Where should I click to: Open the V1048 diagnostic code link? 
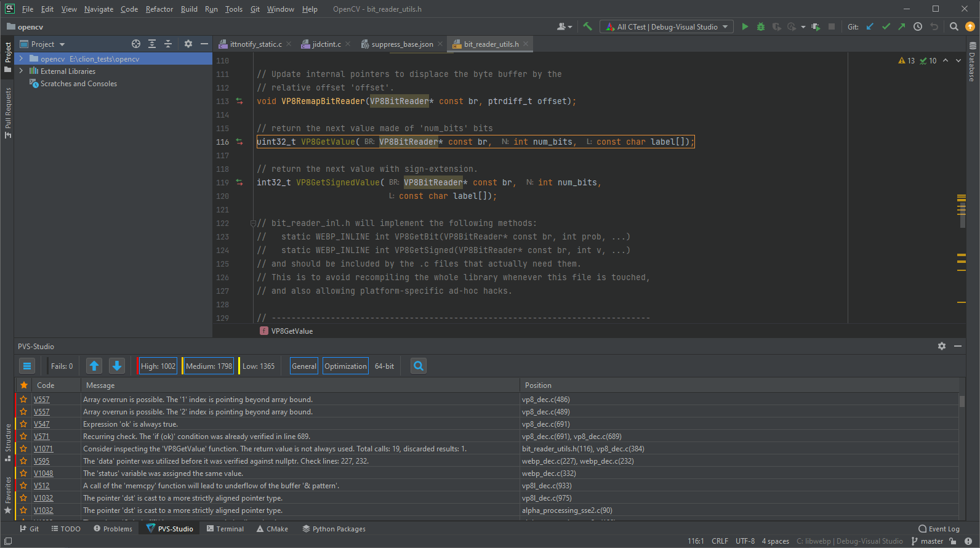(x=43, y=473)
